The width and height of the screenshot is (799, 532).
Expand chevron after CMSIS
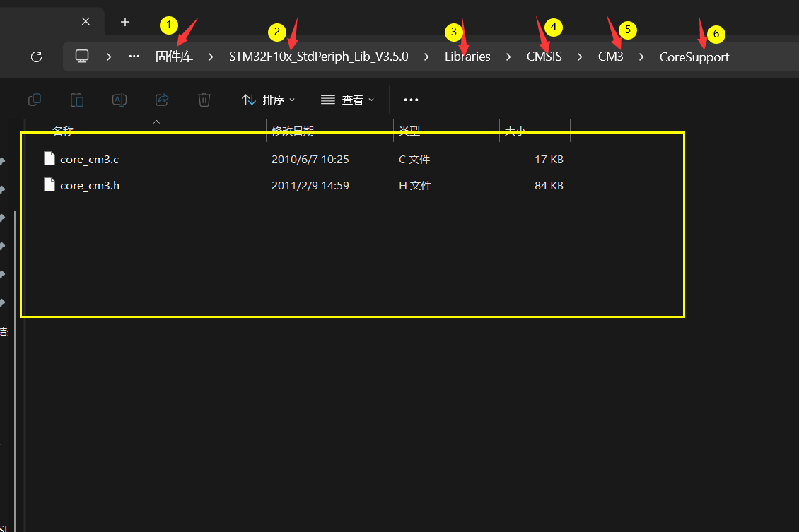579,57
